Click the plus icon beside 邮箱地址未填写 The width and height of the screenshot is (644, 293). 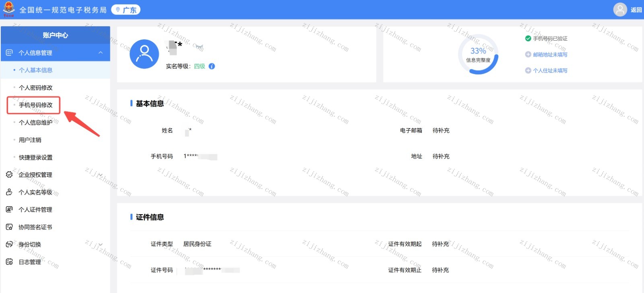[x=528, y=55]
